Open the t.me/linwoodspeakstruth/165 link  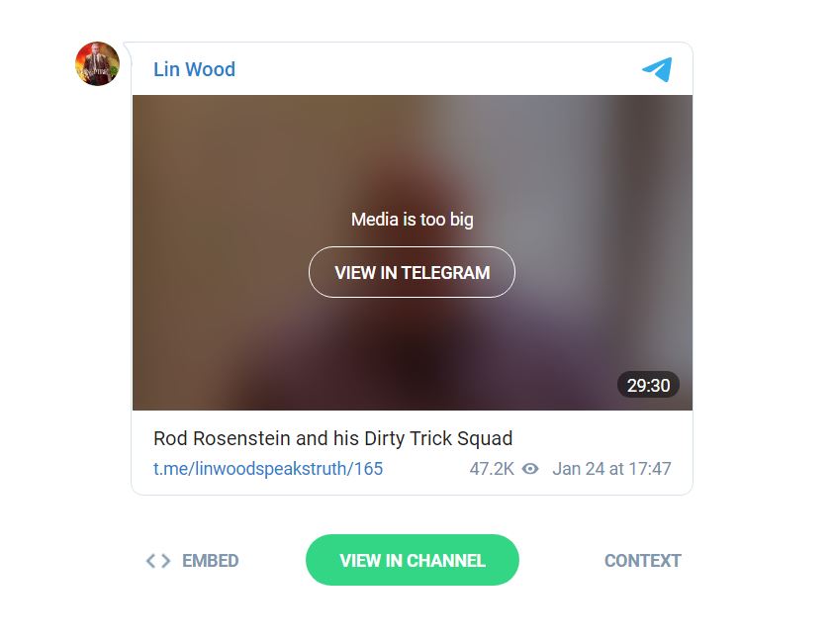coord(268,469)
